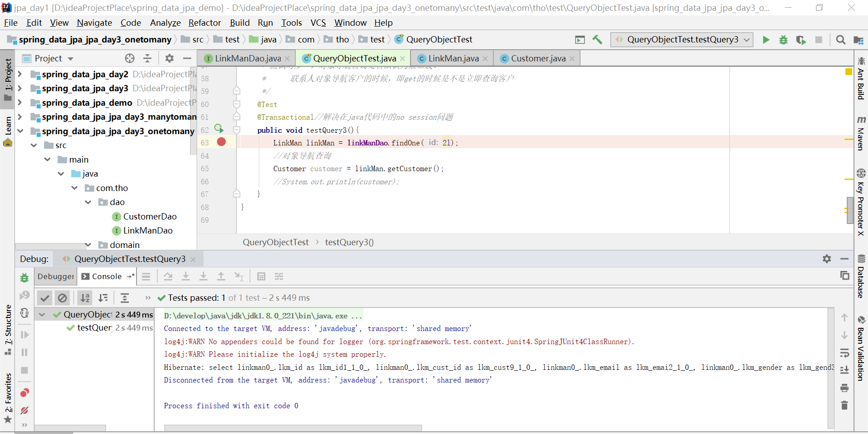This screenshot has height=434, width=868.
Task: Sort tests alphabetically icon
Action: pyautogui.click(x=85, y=298)
